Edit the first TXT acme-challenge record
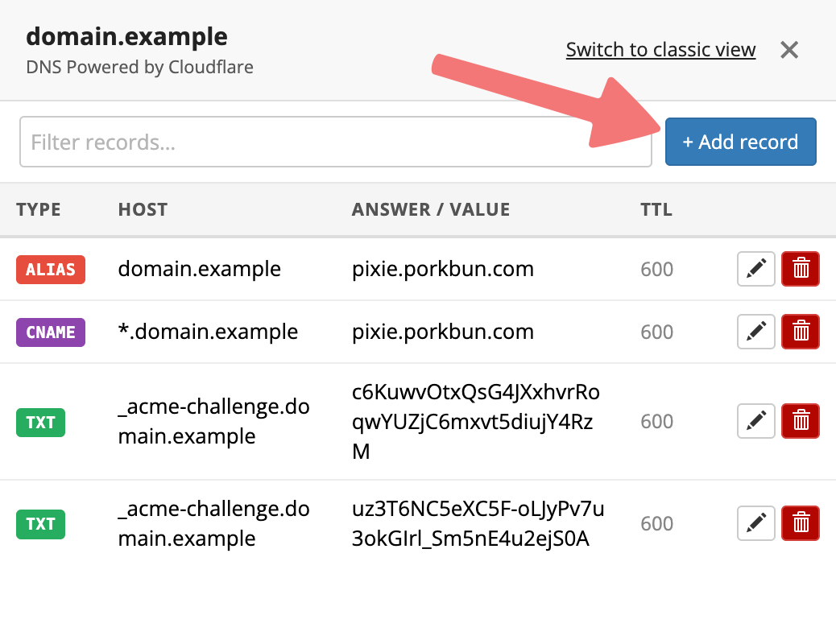The height and width of the screenshot is (644, 836). [x=756, y=421]
